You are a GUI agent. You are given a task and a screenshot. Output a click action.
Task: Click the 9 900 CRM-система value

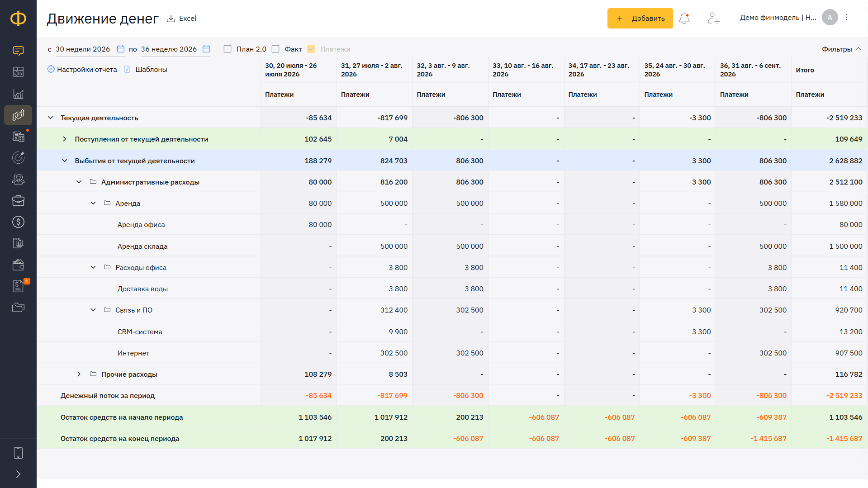(398, 332)
